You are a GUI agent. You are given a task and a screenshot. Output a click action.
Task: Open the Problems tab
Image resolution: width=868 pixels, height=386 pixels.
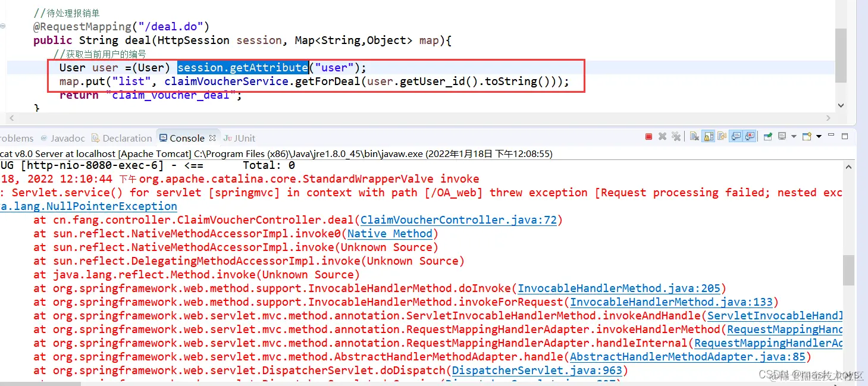17,138
